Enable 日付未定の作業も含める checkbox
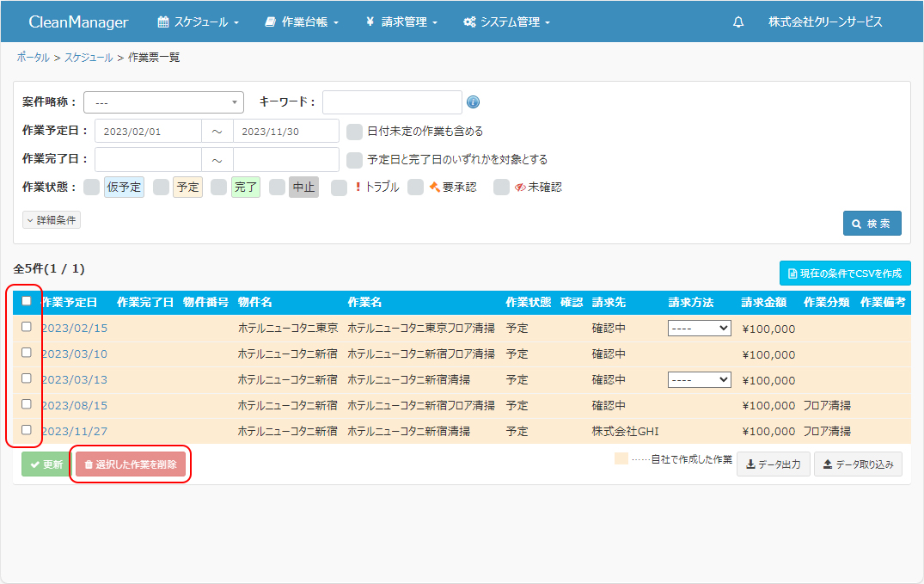924x584 pixels. pyautogui.click(x=354, y=132)
